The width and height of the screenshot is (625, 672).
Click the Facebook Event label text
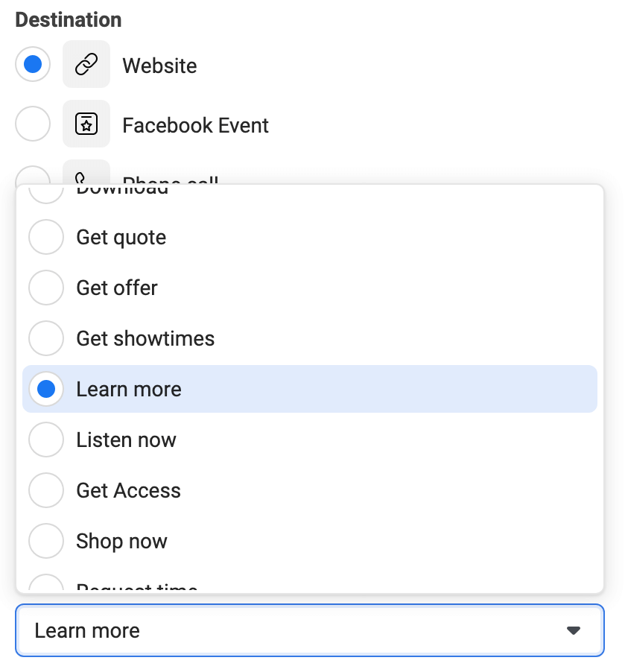pyautogui.click(x=195, y=125)
